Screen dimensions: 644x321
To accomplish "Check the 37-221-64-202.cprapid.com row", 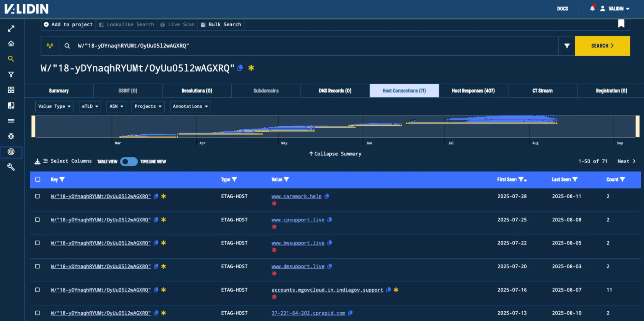I will pyautogui.click(x=38, y=313).
